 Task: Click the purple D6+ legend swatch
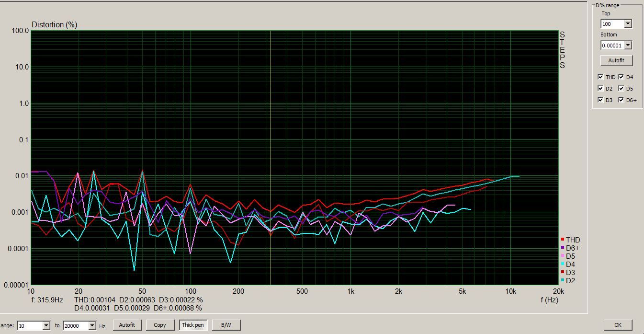pos(563,248)
